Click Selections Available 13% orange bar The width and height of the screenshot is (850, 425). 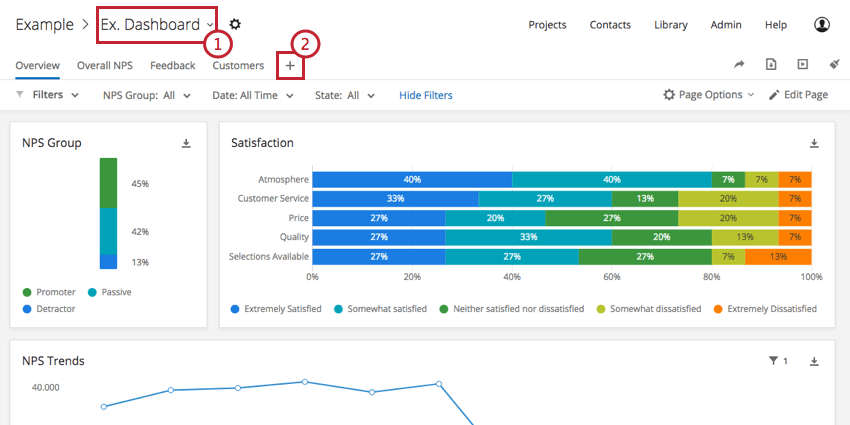(778, 256)
